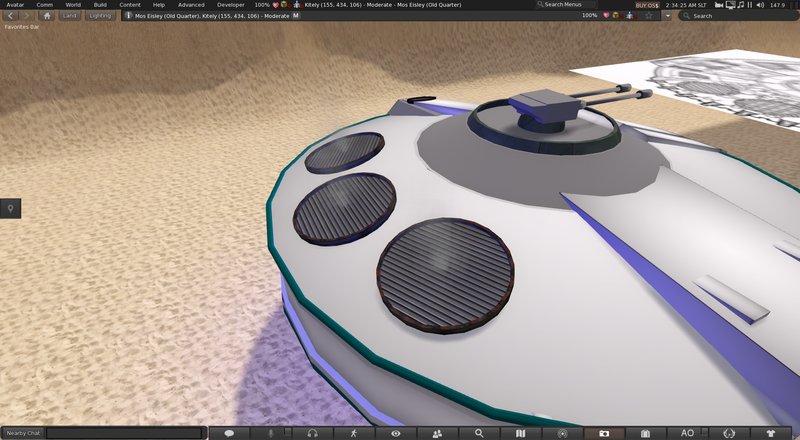Click the Nearby Chat label button
The width and height of the screenshot is (800, 440).
pos(23,433)
